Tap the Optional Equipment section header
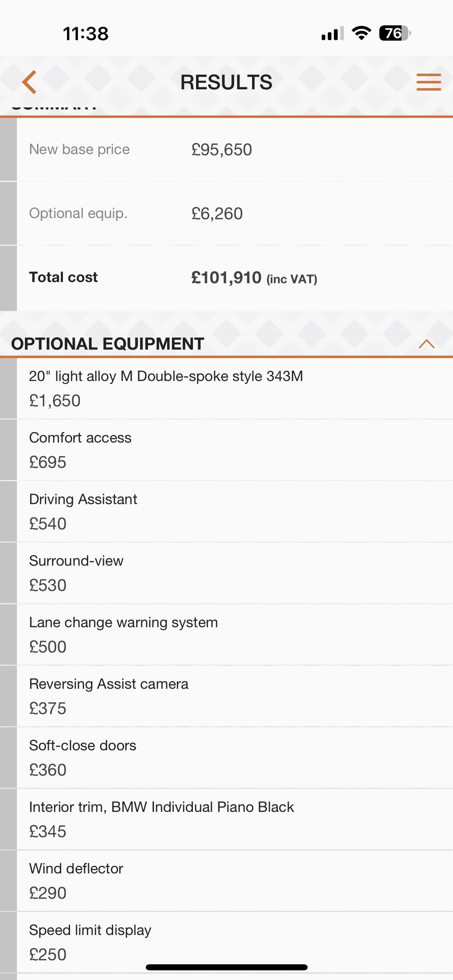The width and height of the screenshot is (453, 980). coord(108,344)
